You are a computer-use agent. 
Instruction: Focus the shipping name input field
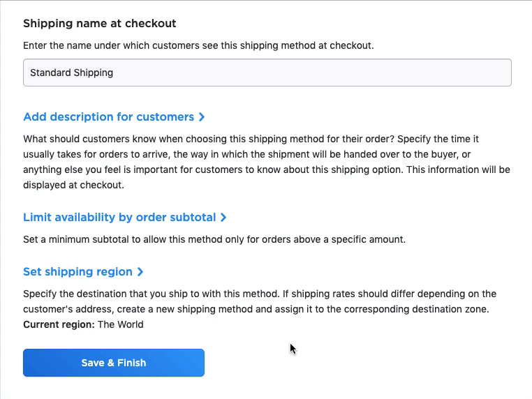[267, 73]
